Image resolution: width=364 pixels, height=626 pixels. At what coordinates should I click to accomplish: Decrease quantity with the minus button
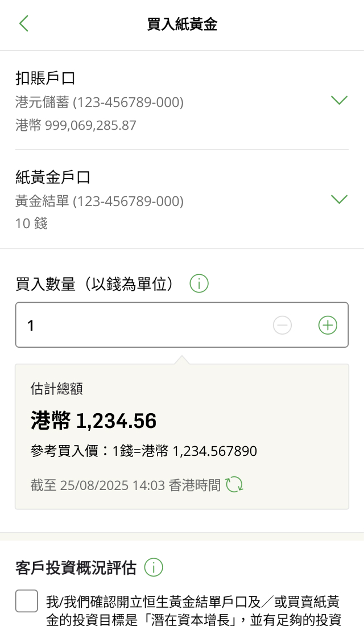click(282, 325)
